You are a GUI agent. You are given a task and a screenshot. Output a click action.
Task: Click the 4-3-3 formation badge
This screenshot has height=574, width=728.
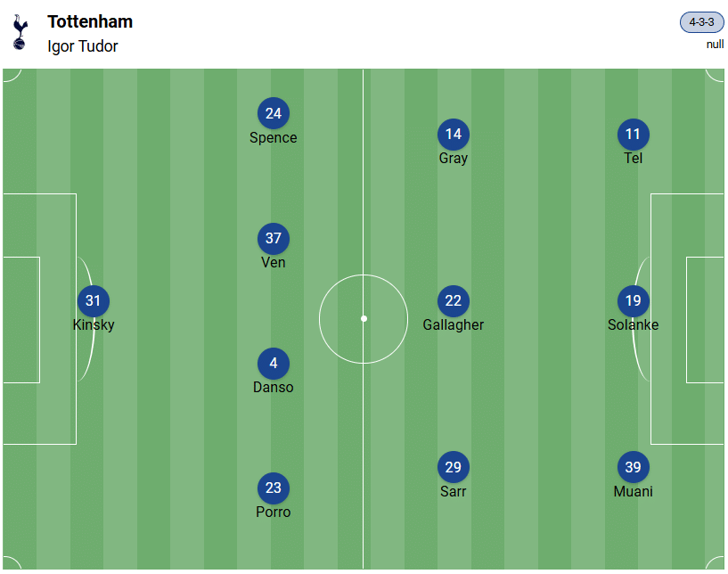[x=701, y=22]
